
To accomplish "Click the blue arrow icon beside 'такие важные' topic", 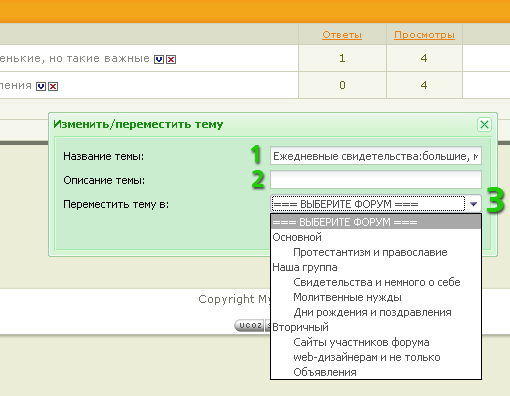I will (159, 60).
